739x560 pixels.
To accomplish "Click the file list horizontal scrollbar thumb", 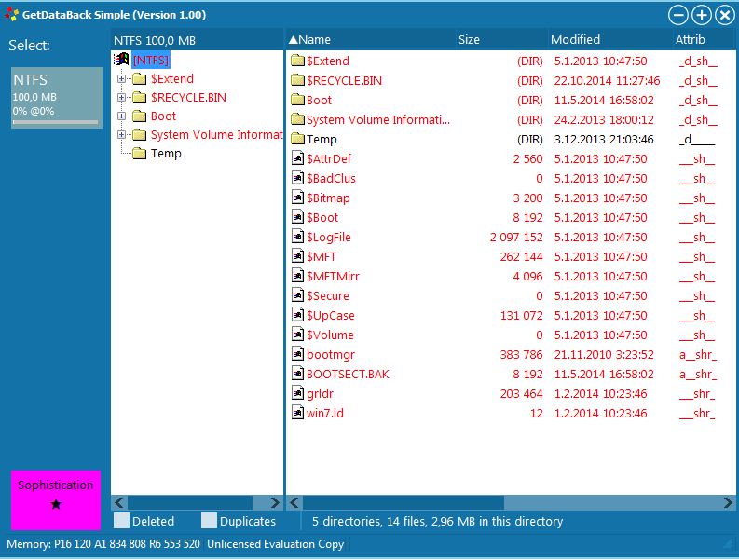I will coord(404,502).
